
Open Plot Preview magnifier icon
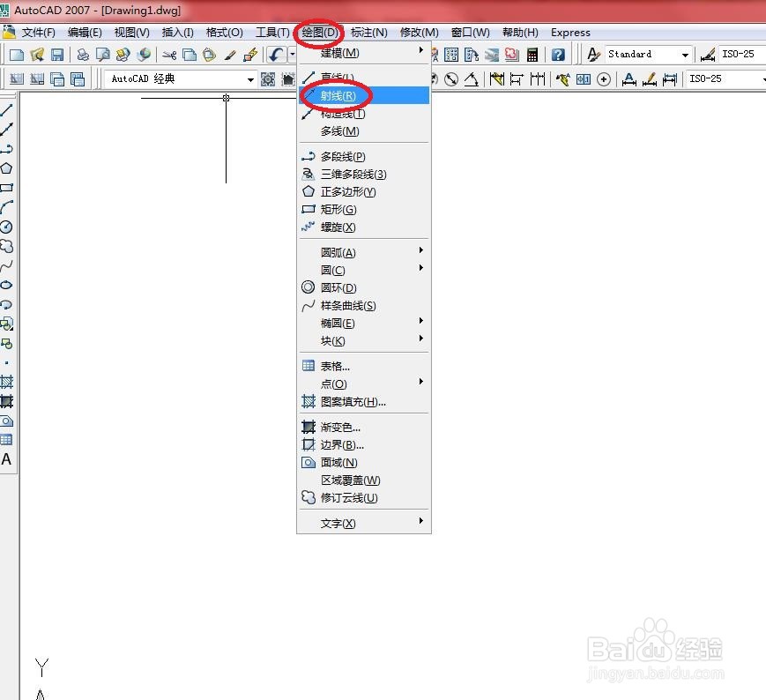tap(102, 55)
